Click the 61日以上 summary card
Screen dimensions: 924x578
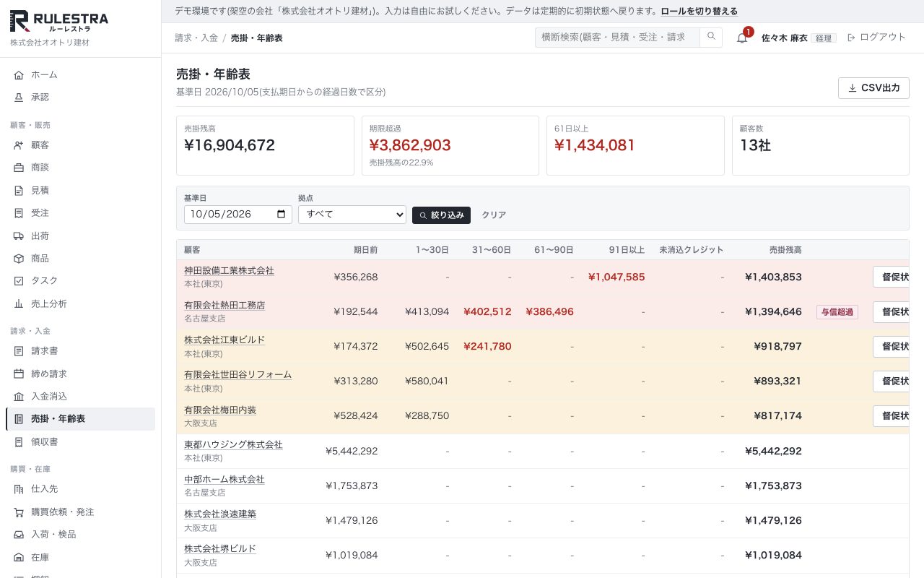[x=635, y=145]
